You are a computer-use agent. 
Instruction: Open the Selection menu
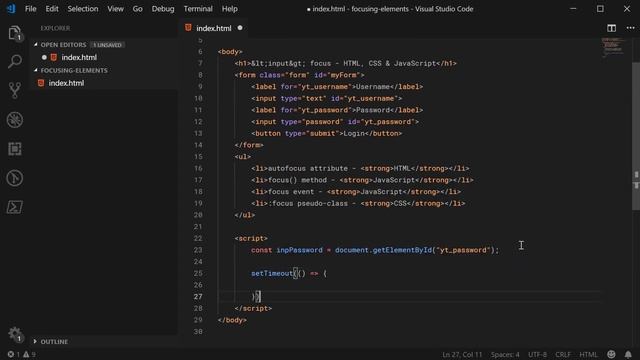(x=83, y=9)
